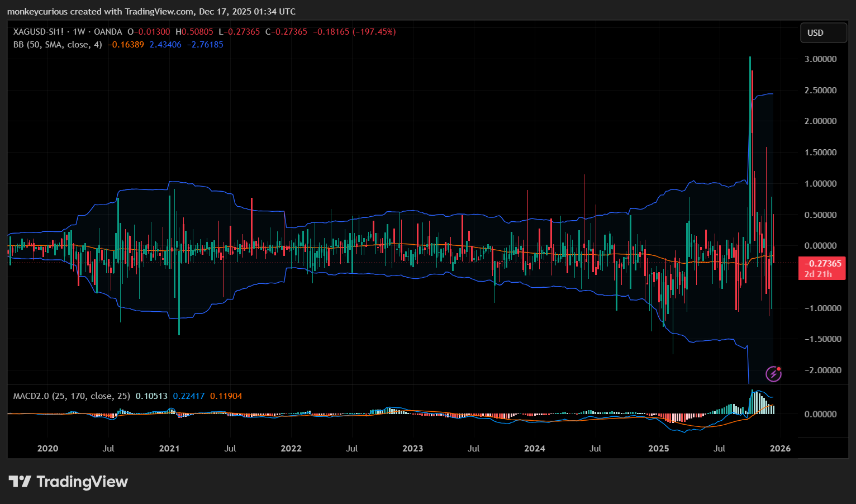Click the red -0.27365 current price label
Viewport: 856px width, 504px height.
822,264
